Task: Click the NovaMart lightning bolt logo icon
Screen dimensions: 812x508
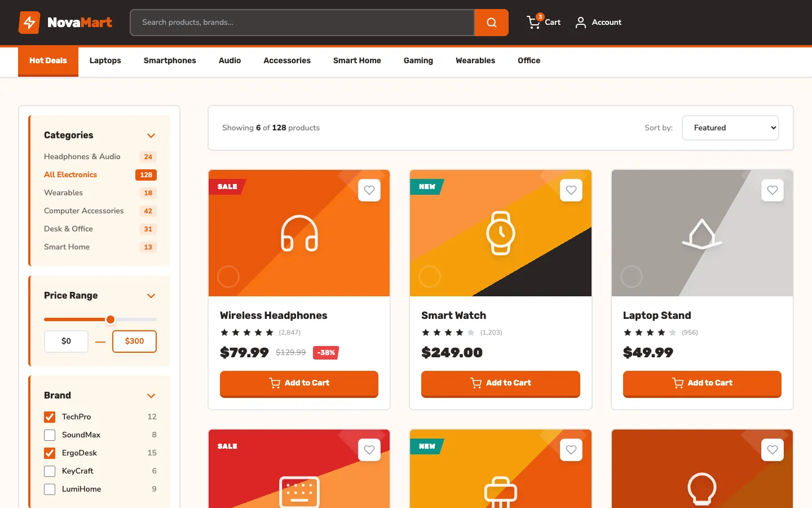Action: (x=29, y=22)
